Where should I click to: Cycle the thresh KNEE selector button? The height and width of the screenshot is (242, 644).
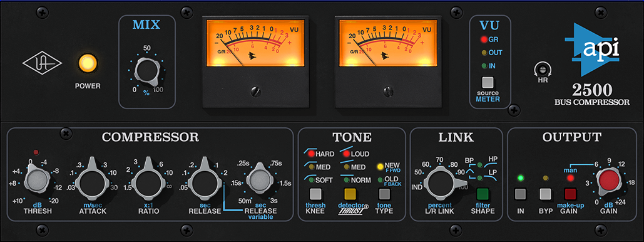[315, 194]
